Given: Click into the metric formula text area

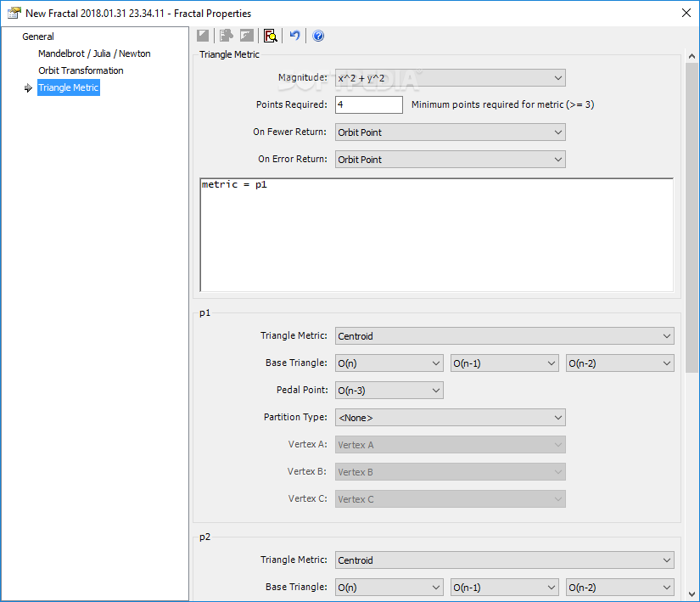Looking at the screenshot, I should click(437, 235).
